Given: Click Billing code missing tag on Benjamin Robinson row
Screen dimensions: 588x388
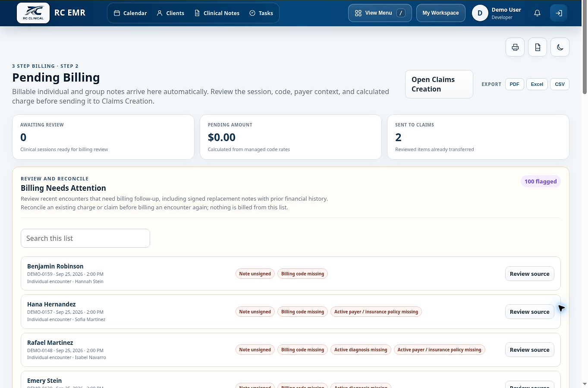Looking at the screenshot, I should click(x=302, y=274).
